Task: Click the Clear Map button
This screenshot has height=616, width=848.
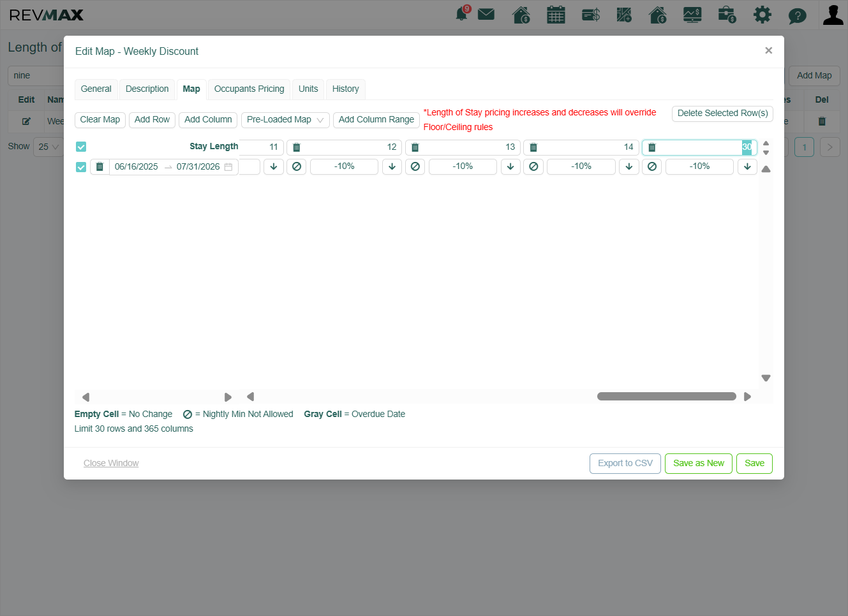Action: (x=100, y=120)
